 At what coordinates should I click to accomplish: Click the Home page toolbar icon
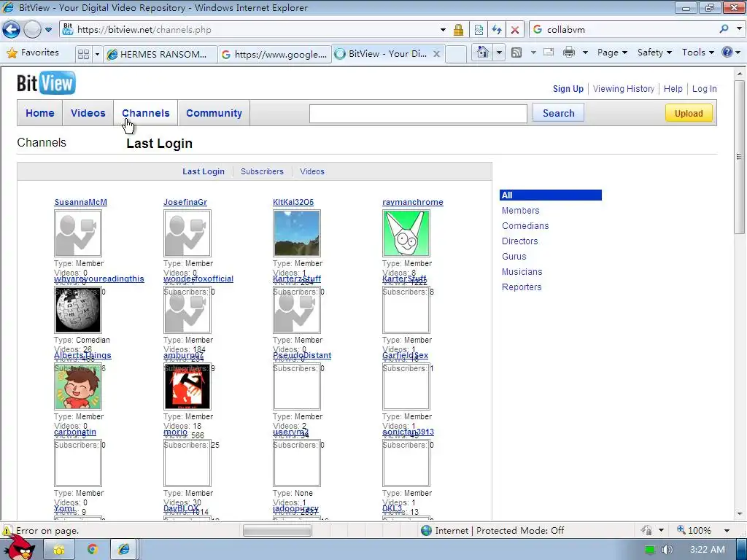483,52
